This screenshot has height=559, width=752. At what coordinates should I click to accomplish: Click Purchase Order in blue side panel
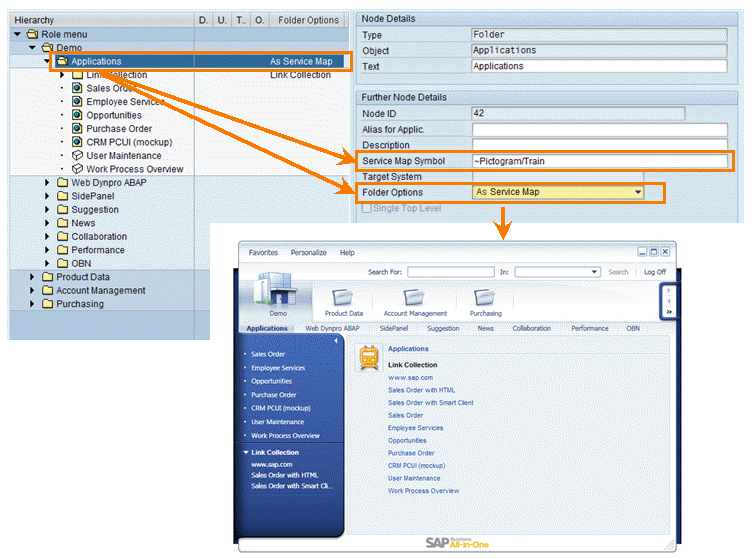pos(274,395)
